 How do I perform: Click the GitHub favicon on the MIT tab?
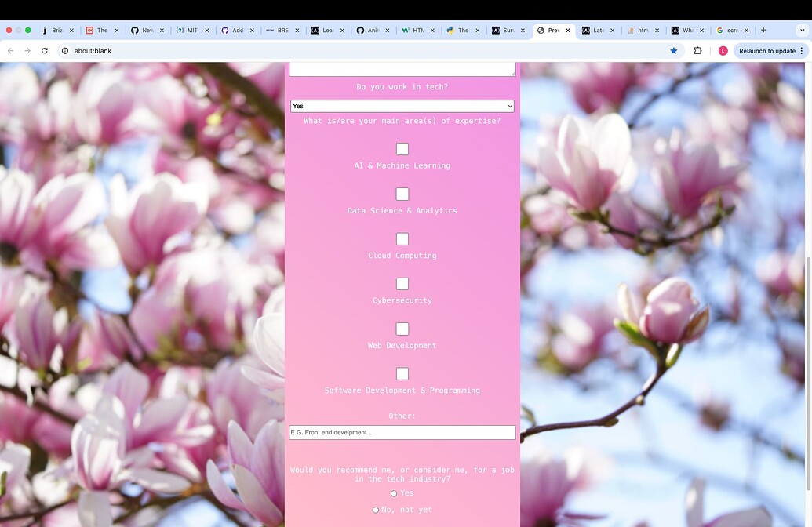[x=180, y=30]
